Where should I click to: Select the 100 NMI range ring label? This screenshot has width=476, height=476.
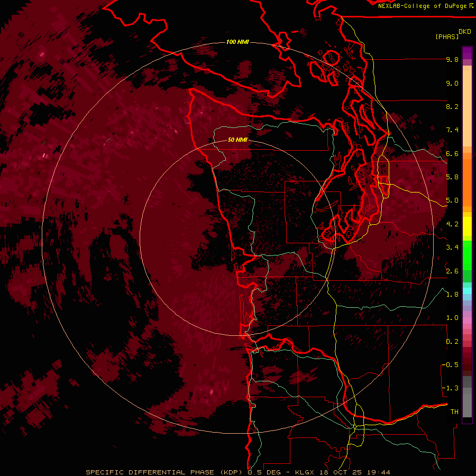pyautogui.click(x=237, y=42)
